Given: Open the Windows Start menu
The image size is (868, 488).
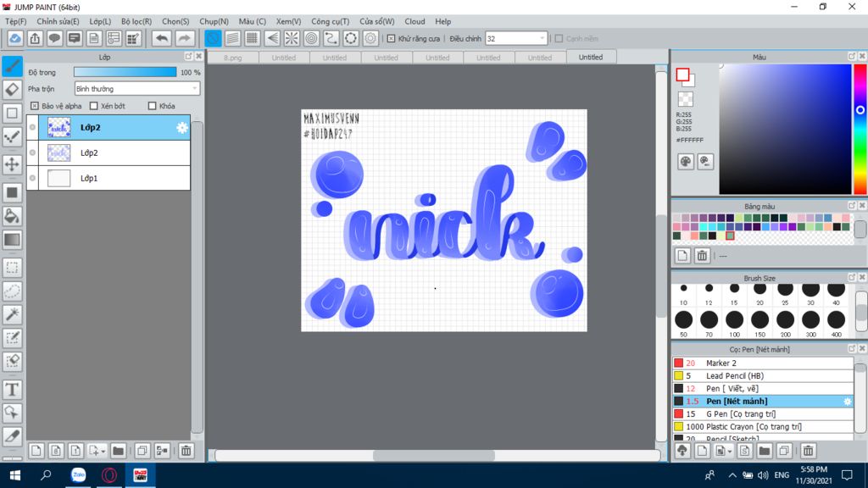Looking at the screenshot, I should pos(15,475).
